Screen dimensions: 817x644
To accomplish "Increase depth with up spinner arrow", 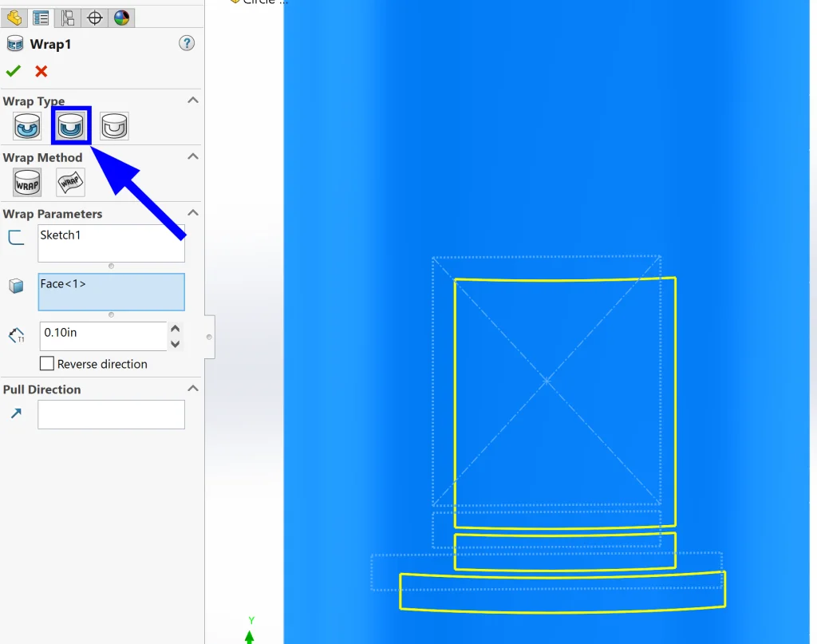I will point(175,329).
